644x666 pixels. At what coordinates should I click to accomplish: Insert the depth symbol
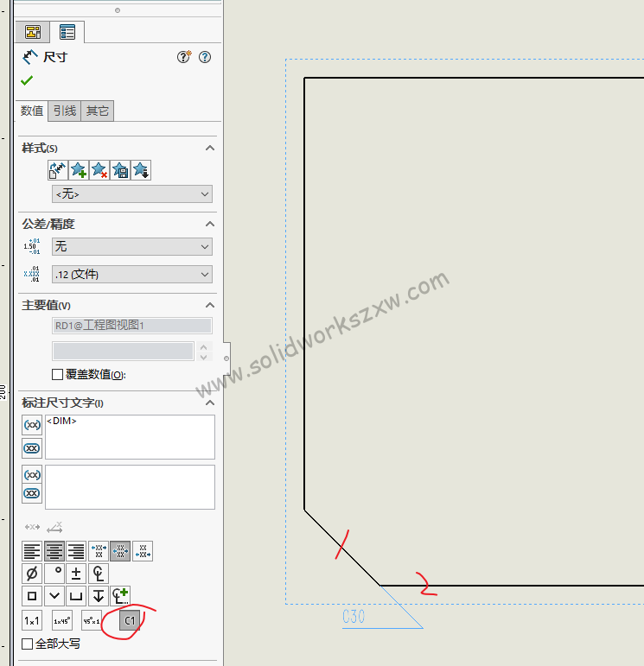pyautogui.click(x=99, y=596)
